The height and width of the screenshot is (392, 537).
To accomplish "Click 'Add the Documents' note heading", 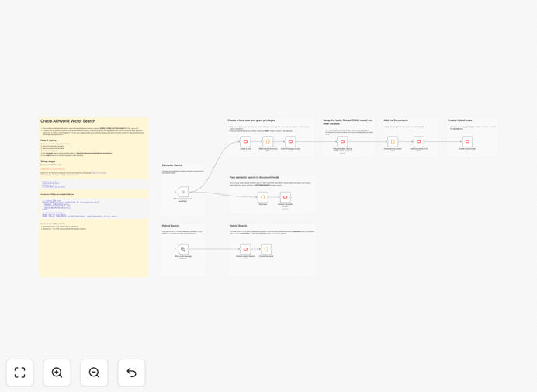I will coord(396,120).
